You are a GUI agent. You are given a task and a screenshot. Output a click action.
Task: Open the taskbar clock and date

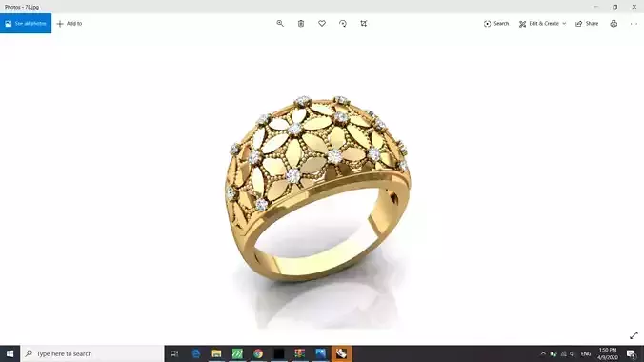click(608, 353)
